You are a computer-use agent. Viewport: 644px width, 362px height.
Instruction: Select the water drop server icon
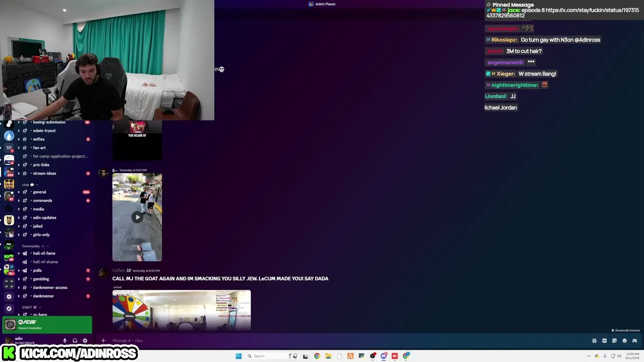click(x=9, y=136)
